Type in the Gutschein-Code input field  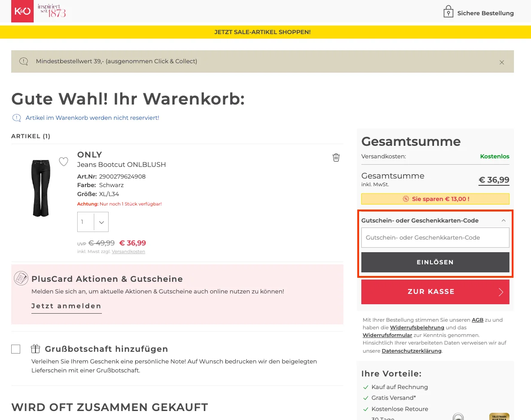coord(435,237)
